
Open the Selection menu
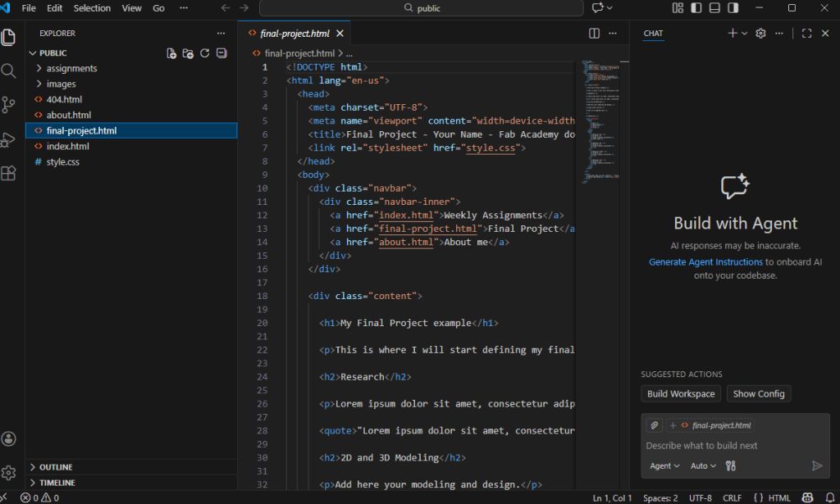click(x=92, y=8)
